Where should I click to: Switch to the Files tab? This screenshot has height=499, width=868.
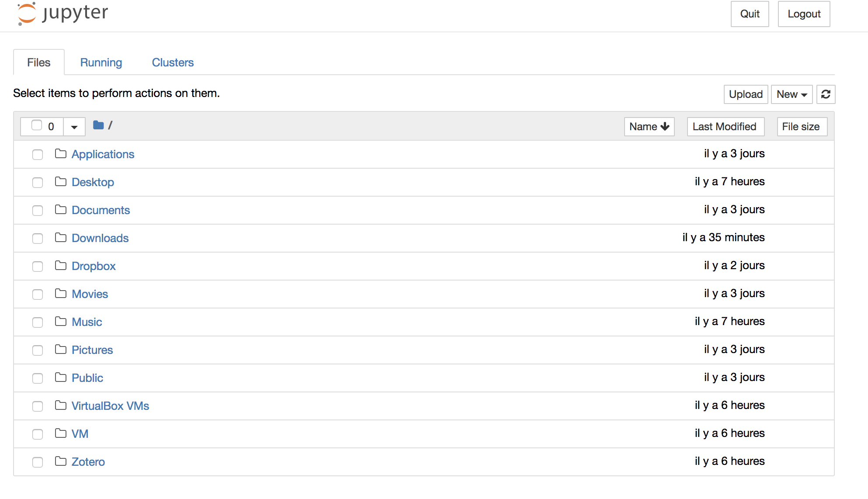(39, 62)
